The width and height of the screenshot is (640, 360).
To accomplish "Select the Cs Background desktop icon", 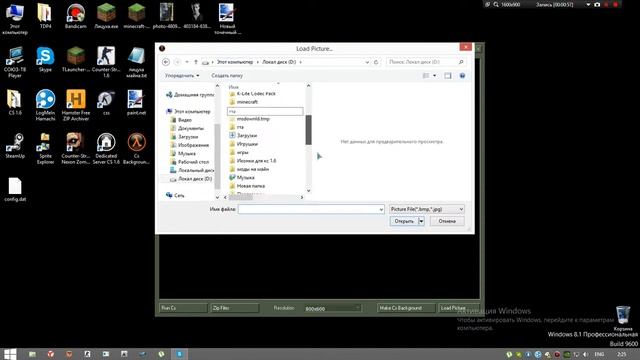I will coord(136,149).
